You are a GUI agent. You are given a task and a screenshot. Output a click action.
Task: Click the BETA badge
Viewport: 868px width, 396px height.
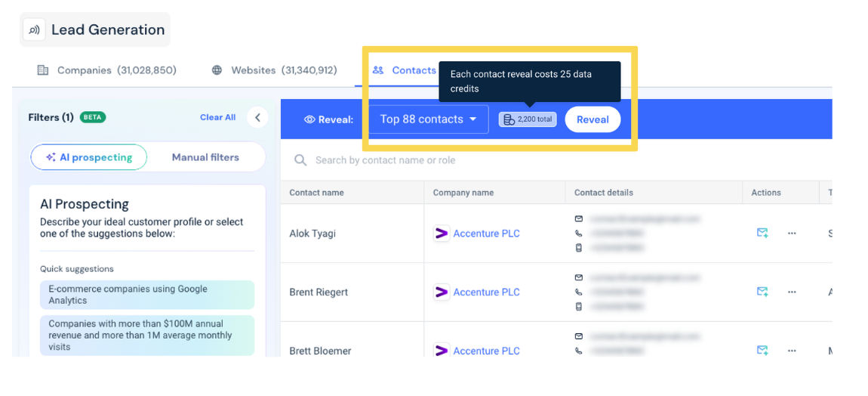[93, 118]
